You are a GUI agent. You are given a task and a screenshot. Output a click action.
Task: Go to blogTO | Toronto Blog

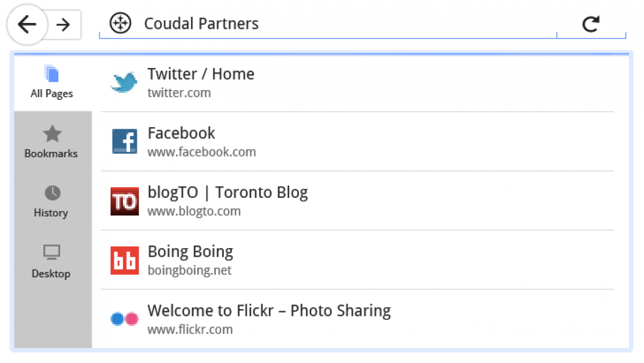228,192
